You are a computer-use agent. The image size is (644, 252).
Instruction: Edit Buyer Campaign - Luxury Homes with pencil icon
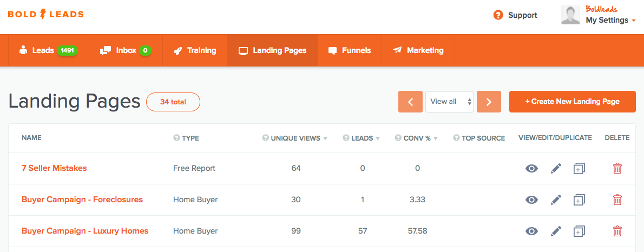click(556, 231)
